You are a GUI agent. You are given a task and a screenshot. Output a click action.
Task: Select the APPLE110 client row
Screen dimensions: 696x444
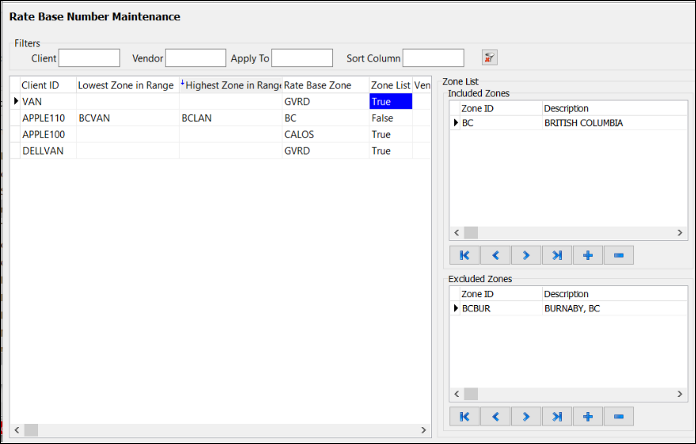(x=43, y=118)
